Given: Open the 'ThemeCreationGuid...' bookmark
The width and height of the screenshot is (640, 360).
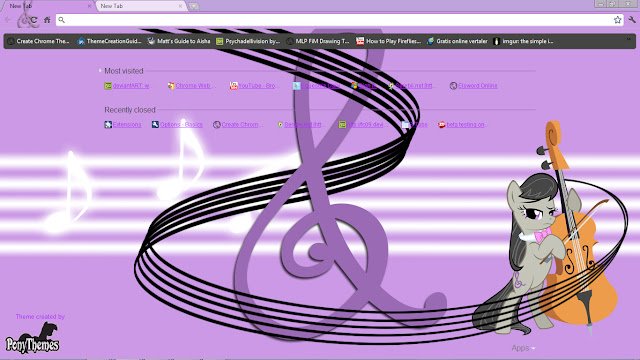Looking at the screenshot, I should (x=109, y=41).
